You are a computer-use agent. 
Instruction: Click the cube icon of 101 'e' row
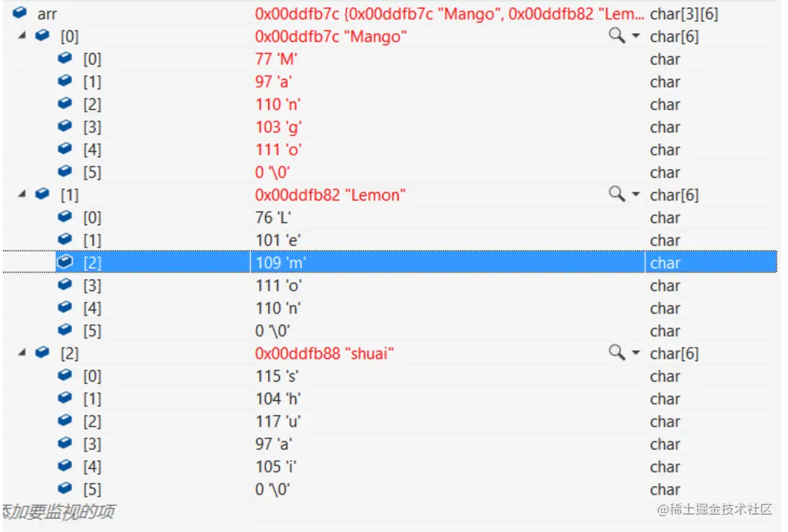click(x=65, y=239)
